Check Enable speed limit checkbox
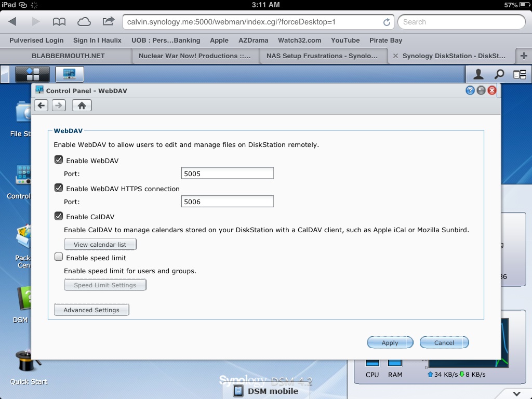532x399 pixels. (x=59, y=257)
